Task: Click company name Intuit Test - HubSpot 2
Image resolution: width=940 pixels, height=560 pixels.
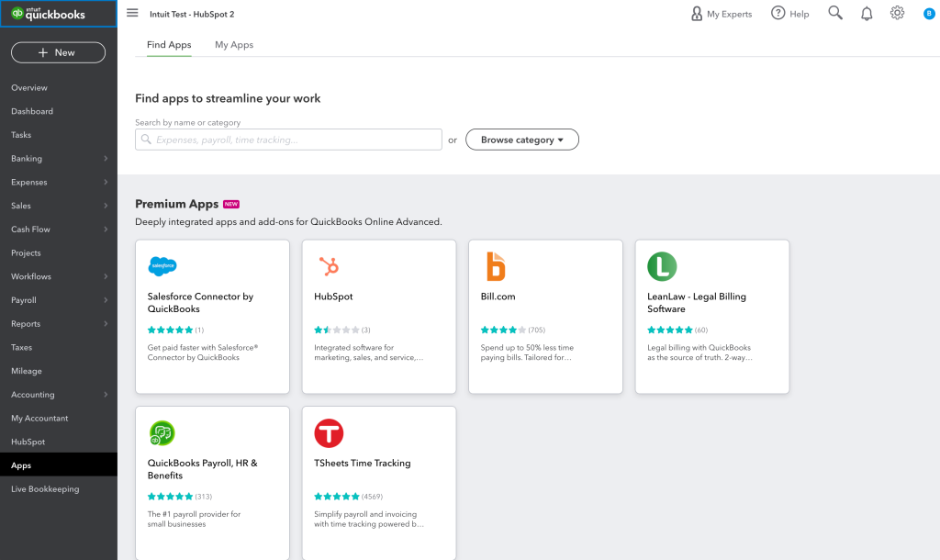Action: tap(192, 14)
